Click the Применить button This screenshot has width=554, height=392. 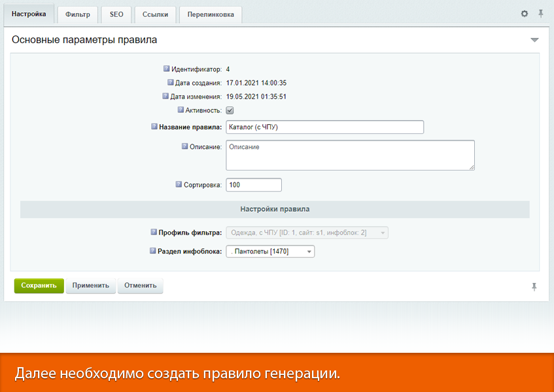point(90,286)
